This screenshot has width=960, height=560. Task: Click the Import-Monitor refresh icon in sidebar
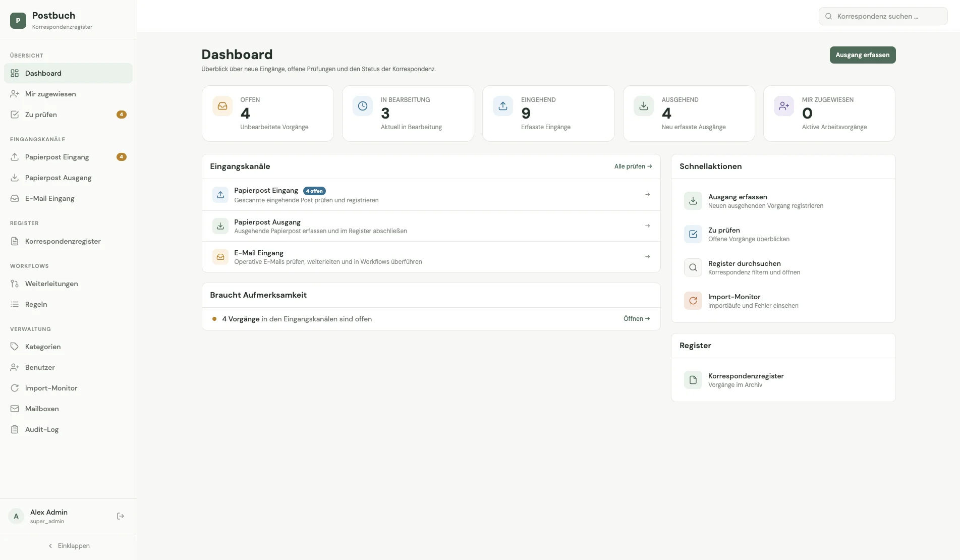15,388
